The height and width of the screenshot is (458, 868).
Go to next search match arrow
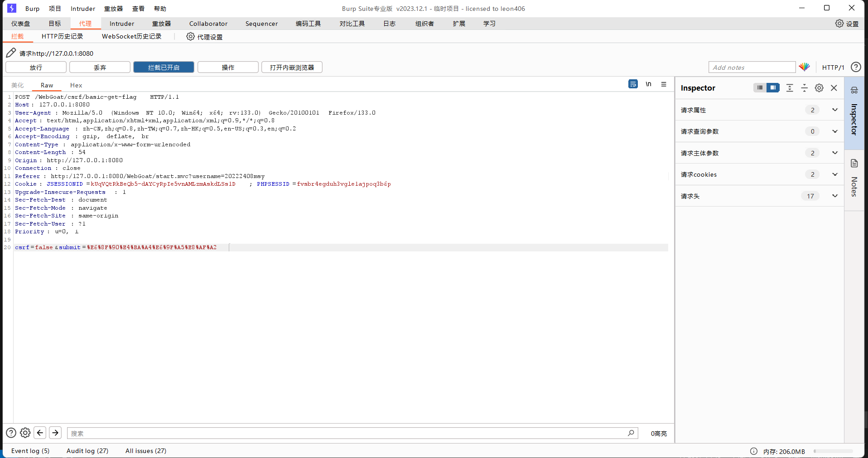pos(55,433)
